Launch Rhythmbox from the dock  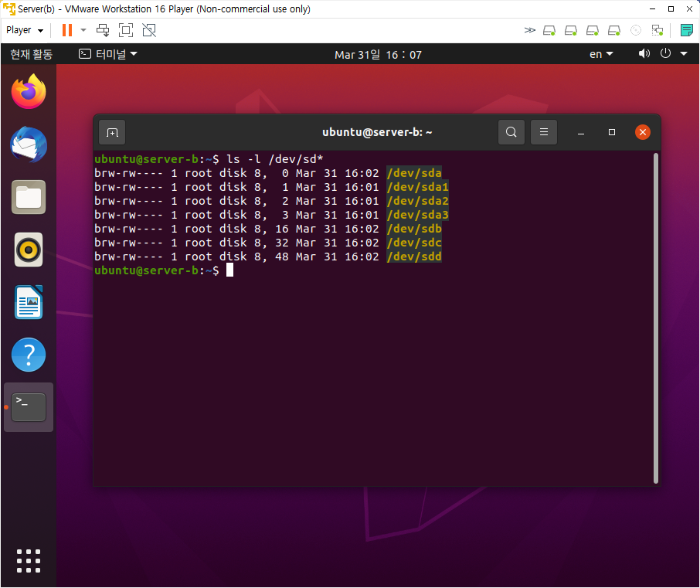coord(29,250)
